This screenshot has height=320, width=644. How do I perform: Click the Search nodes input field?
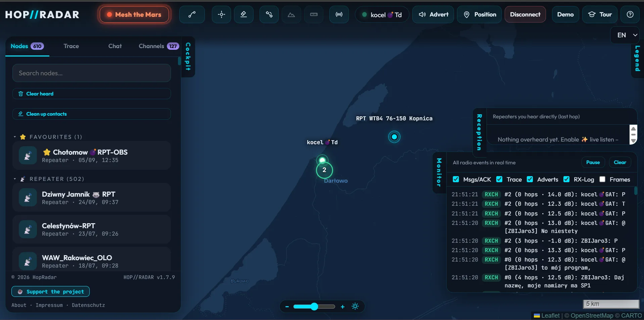tap(92, 73)
